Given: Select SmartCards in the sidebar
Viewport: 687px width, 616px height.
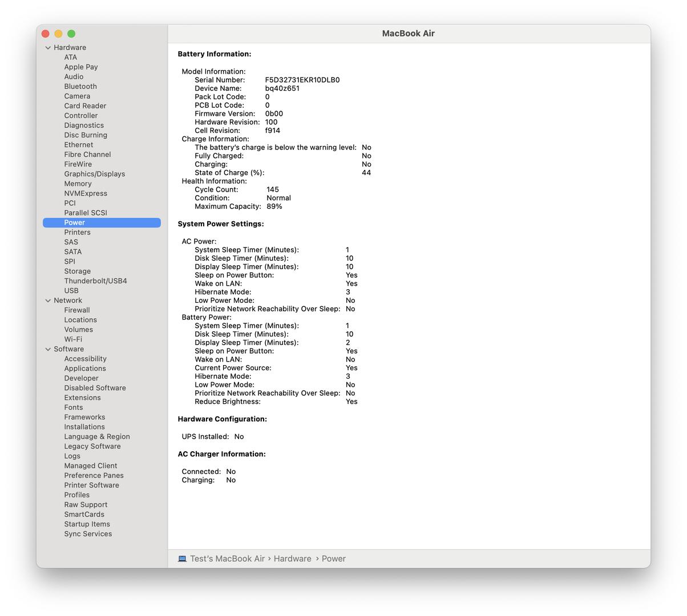Looking at the screenshot, I should (84, 514).
